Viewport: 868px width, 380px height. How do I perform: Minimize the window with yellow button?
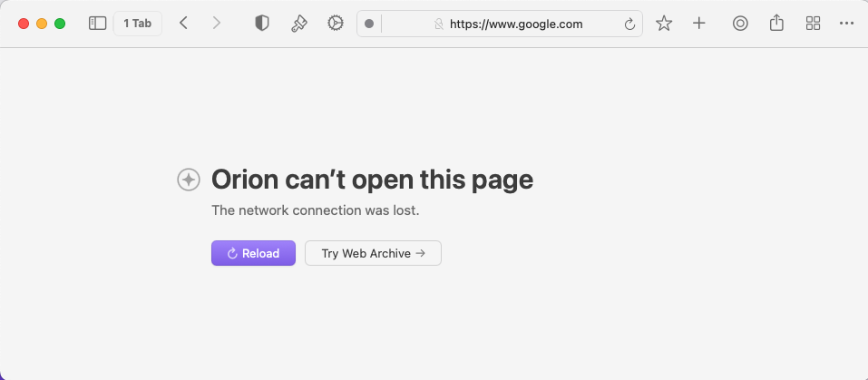pyautogui.click(x=42, y=24)
